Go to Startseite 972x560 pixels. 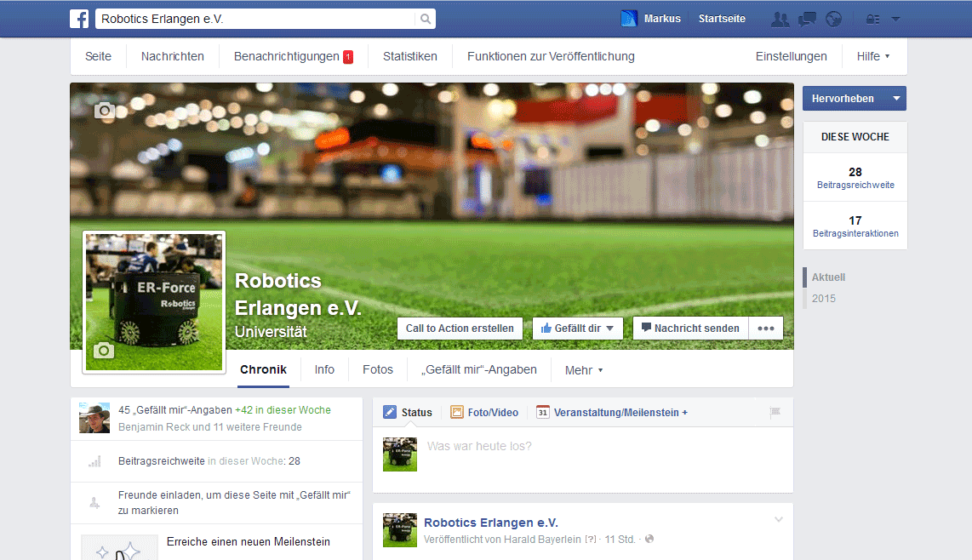point(722,19)
